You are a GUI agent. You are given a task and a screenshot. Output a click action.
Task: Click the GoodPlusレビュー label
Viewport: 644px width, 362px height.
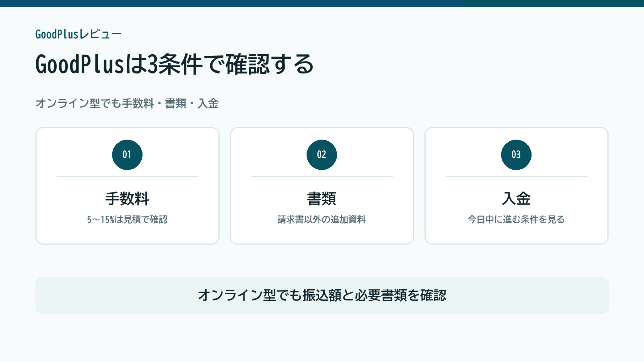click(x=78, y=34)
